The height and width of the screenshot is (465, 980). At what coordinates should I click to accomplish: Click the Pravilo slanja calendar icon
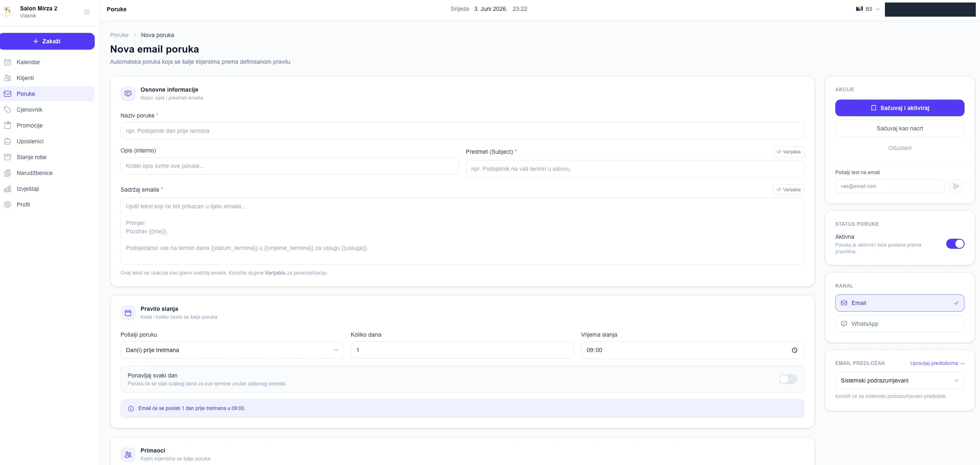point(128,313)
